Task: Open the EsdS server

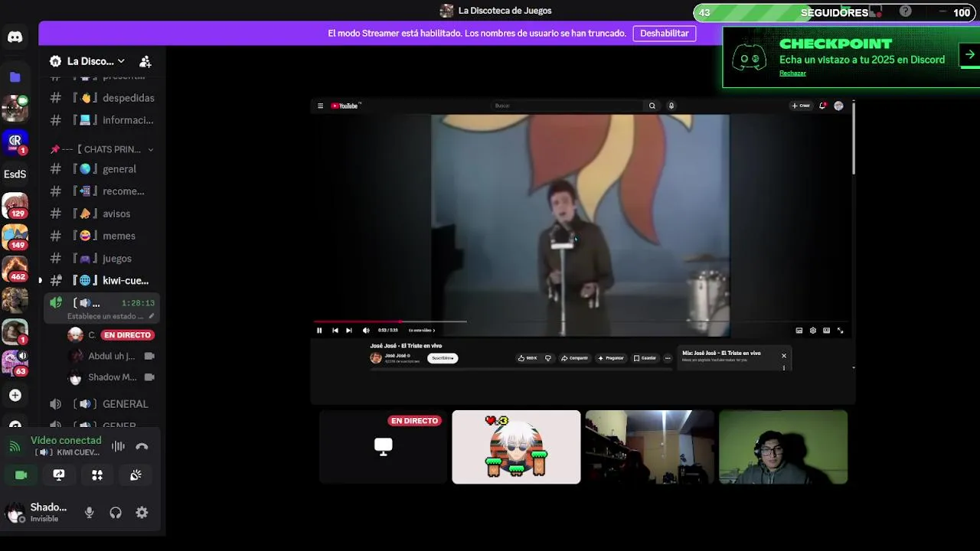Action: (15, 174)
